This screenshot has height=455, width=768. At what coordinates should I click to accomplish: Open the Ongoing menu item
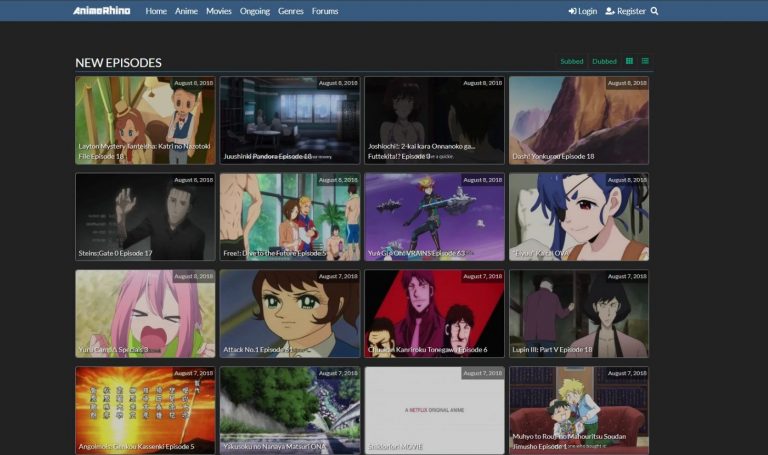pyautogui.click(x=255, y=11)
